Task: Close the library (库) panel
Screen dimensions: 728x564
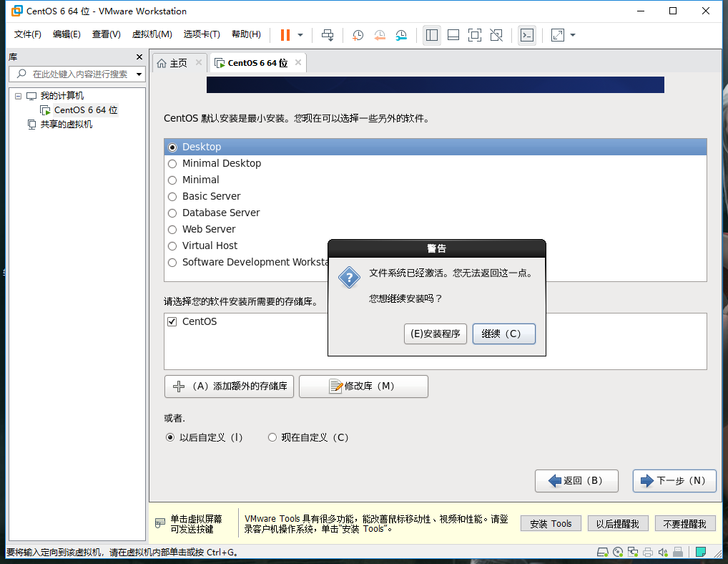Action: click(139, 57)
